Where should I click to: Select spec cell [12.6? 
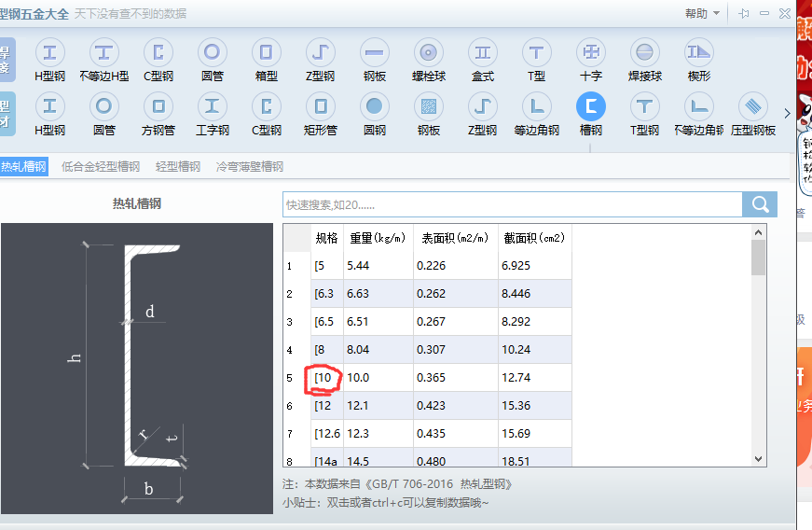[327, 434]
